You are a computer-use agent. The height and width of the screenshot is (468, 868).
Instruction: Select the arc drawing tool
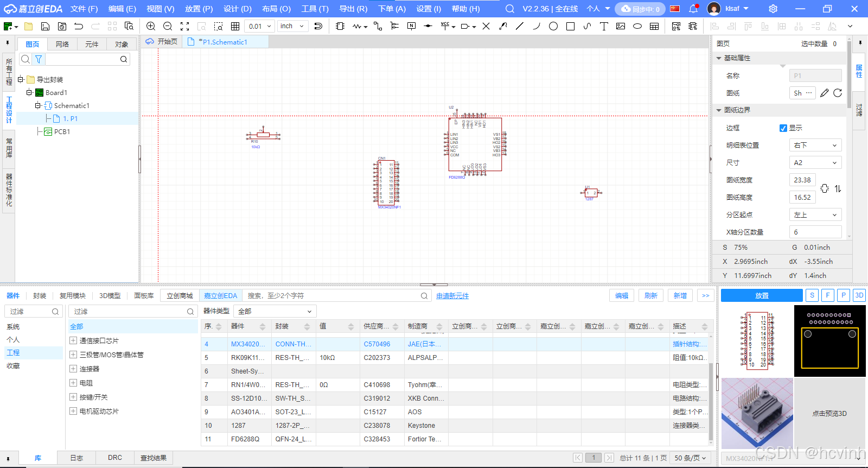click(x=537, y=26)
